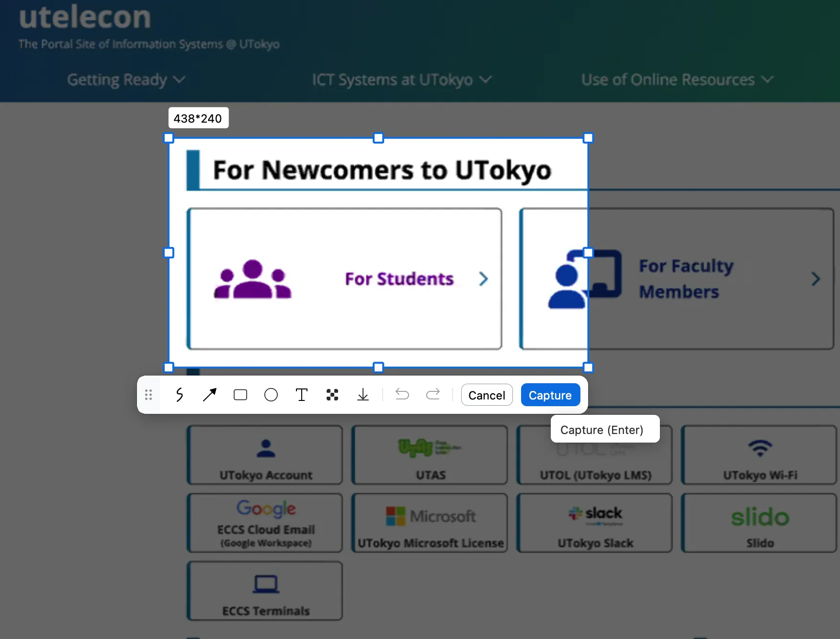The height and width of the screenshot is (639, 840).
Task: Select the text annotation tool
Action: [302, 395]
